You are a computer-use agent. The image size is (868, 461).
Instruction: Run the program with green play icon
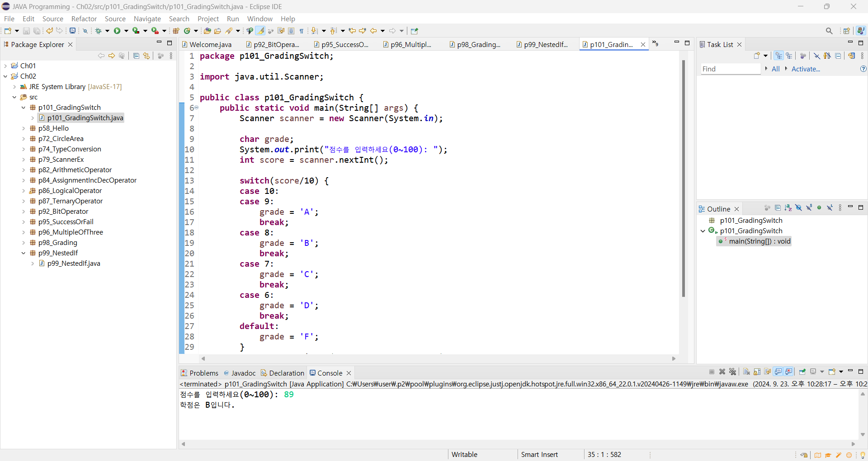(x=117, y=31)
